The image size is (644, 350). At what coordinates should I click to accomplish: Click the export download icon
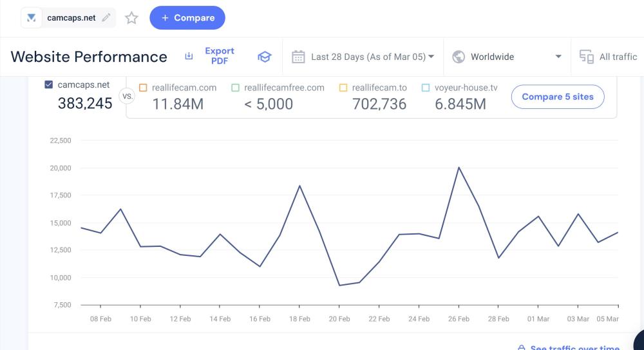click(189, 57)
